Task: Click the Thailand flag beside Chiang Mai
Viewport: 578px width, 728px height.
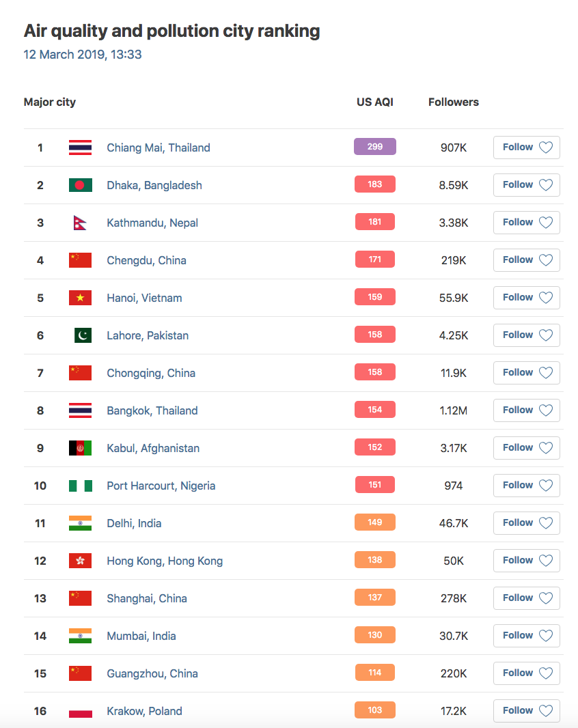Action: (80, 148)
